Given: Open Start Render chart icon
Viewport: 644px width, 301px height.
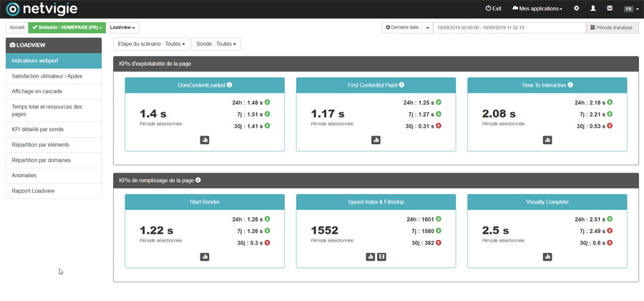Looking at the screenshot, I should click(x=205, y=257).
